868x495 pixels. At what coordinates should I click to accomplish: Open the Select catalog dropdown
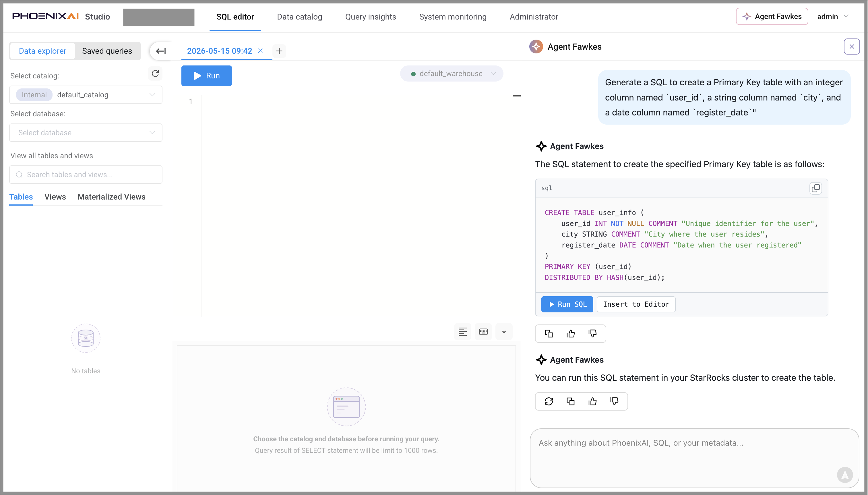point(86,95)
